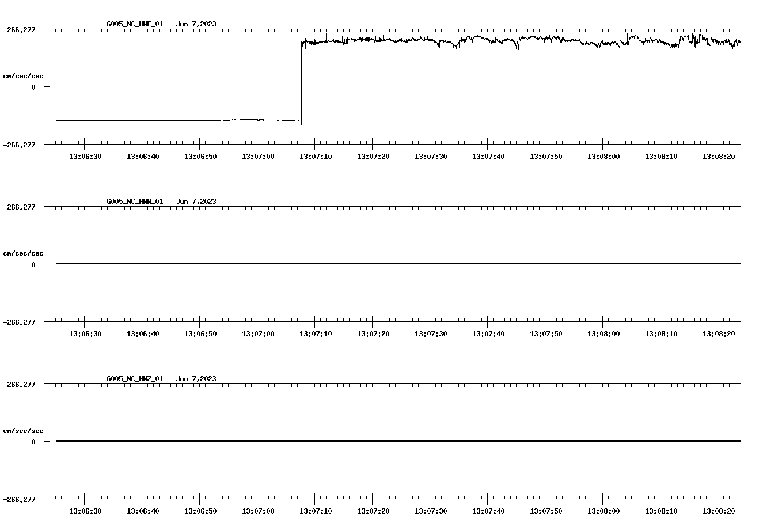Click the waveform step jump on HNE trace
Viewport: 782px width, 532px height.
point(301,81)
